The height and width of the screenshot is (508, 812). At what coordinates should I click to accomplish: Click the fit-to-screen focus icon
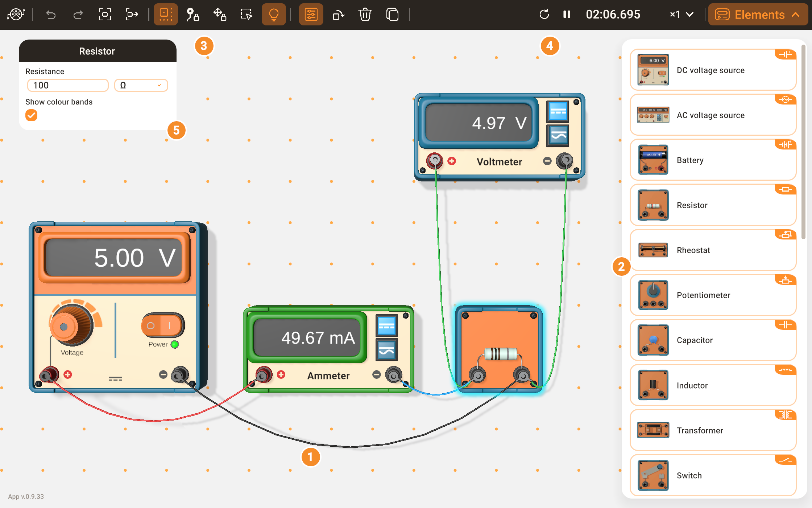tap(105, 15)
